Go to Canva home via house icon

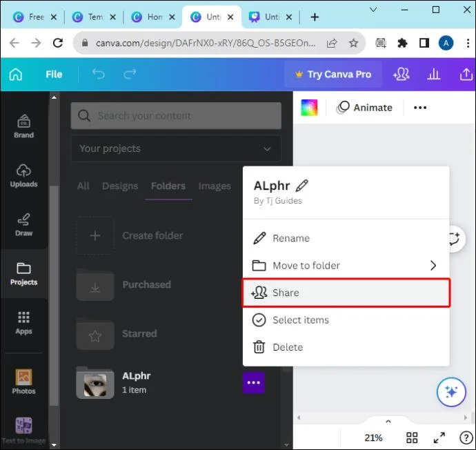coord(16,75)
